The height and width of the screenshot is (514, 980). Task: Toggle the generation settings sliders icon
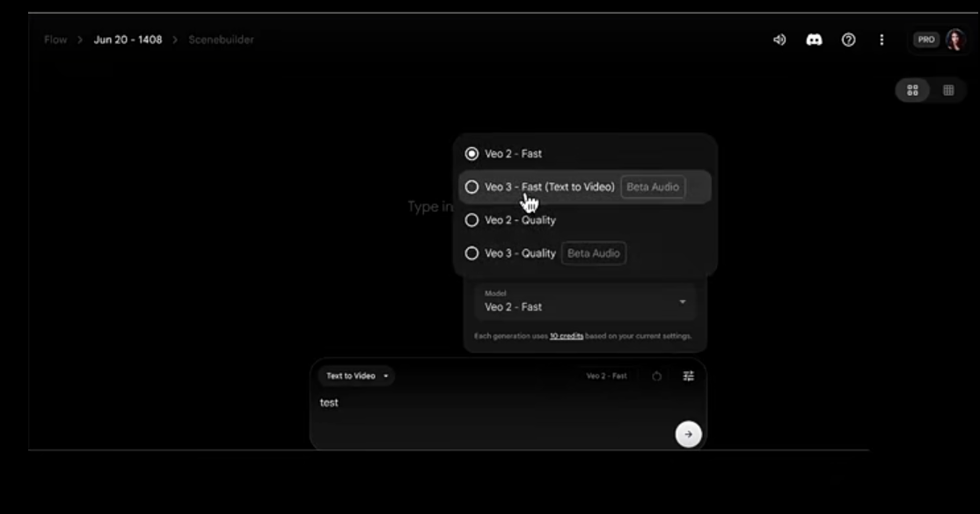(688, 376)
